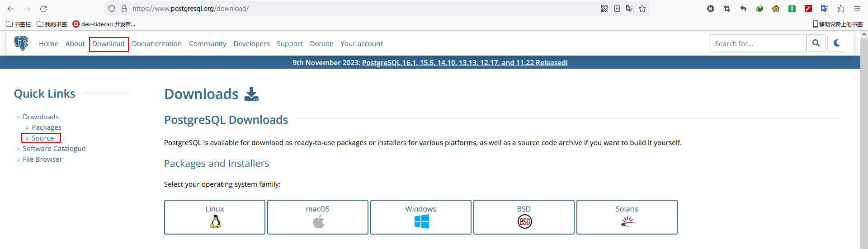Pick the Windows logo download tile
The image size is (868, 249).
(x=421, y=217)
